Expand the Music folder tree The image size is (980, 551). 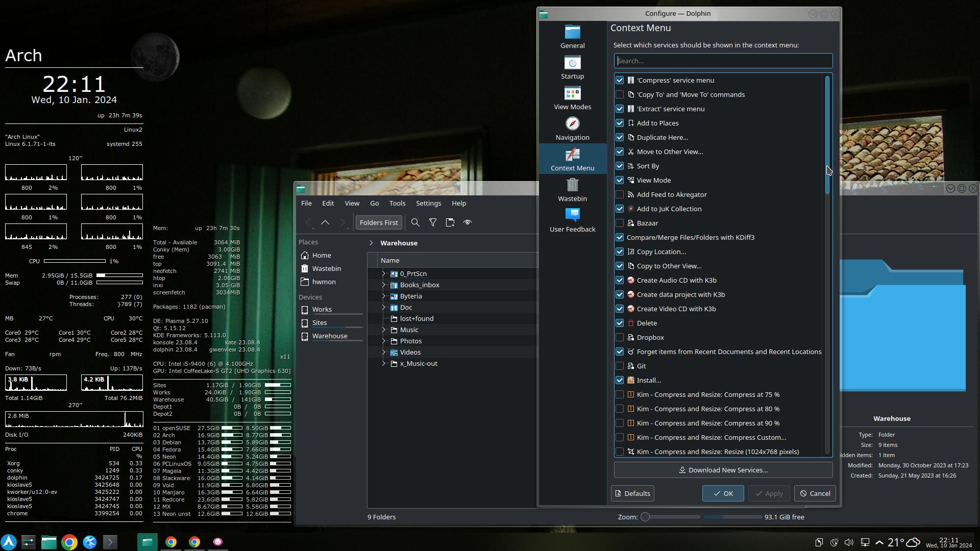pyautogui.click(x=384, y=330)
